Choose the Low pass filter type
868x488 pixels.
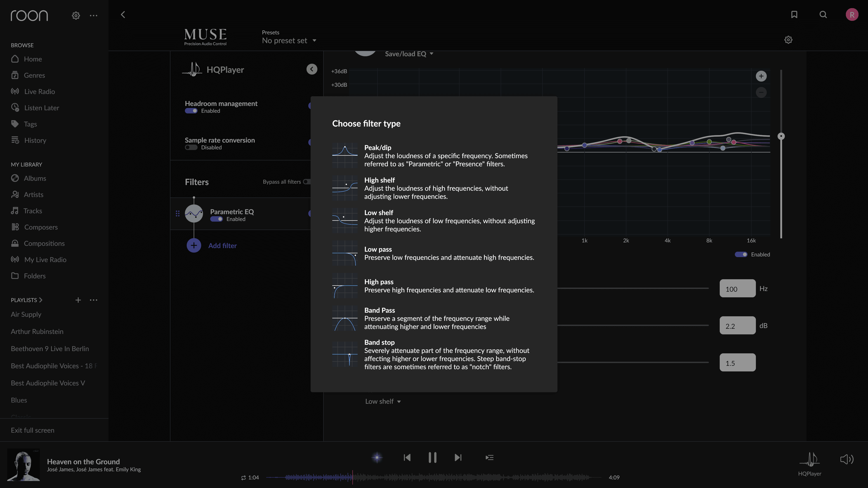(x=434, y=253)
